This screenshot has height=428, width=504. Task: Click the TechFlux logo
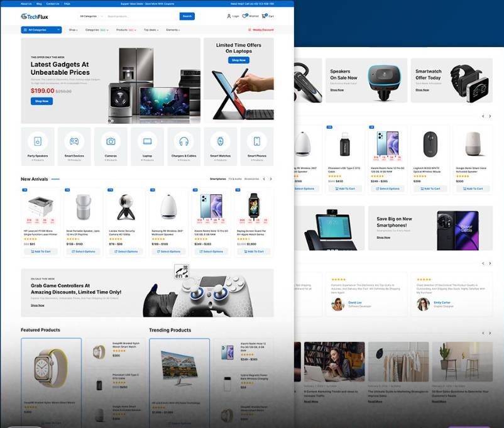point(35,16)
